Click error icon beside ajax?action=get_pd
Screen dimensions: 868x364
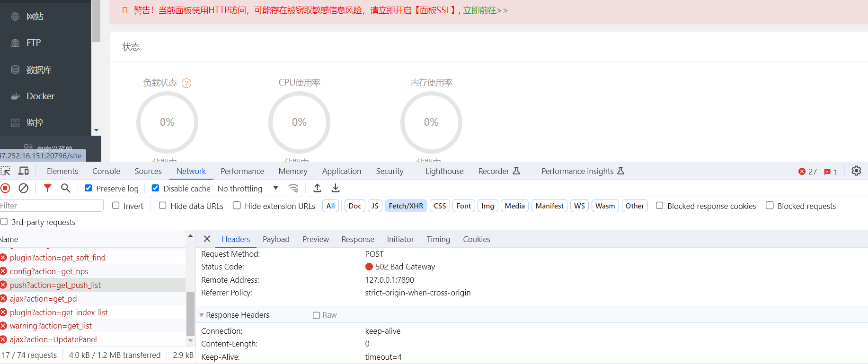(x=3, y=299)
